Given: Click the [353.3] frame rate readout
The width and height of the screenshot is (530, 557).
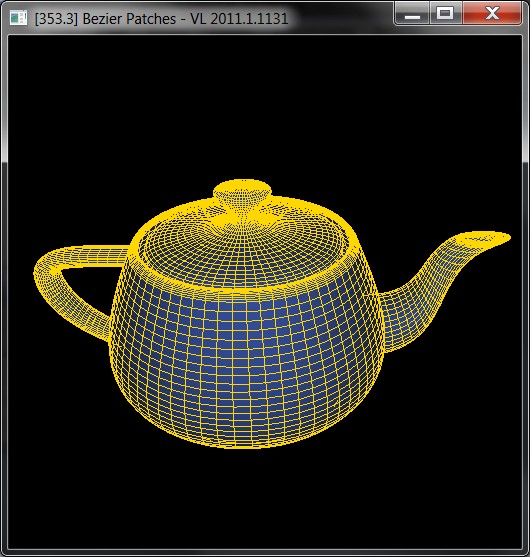Looking at the screenshot, I should (56, 18).
